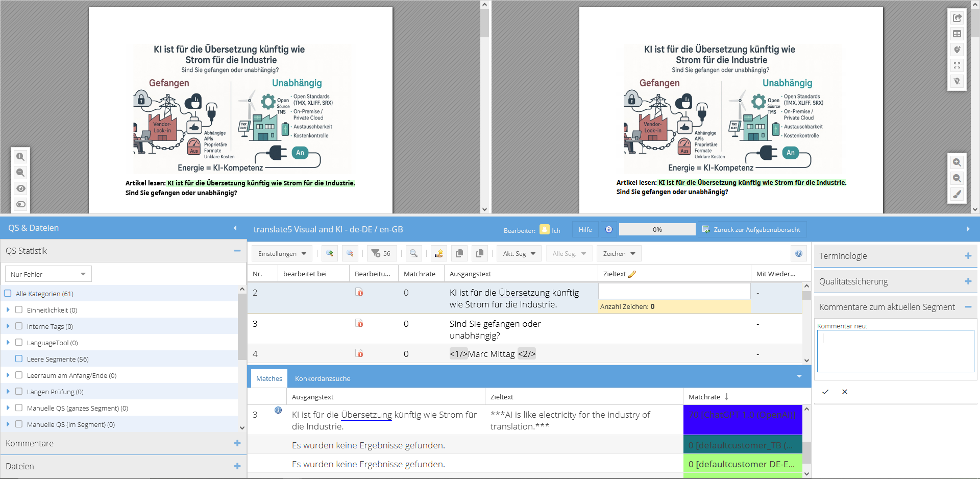Check the Leere Segmente (56) checkbox
This screenshot has width=980, height=479.
point(19,359)
